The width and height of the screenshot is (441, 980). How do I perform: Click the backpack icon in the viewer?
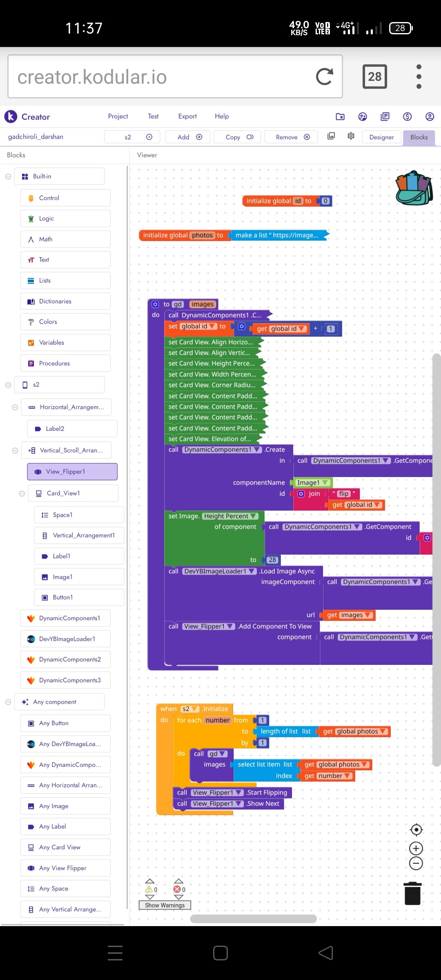(414, 188)
